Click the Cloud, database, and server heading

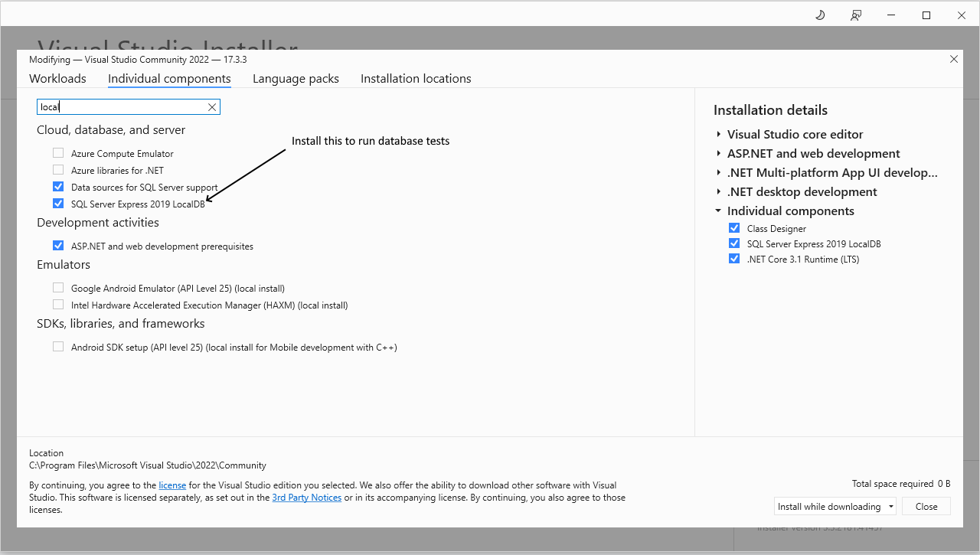(x=111, y=130)
